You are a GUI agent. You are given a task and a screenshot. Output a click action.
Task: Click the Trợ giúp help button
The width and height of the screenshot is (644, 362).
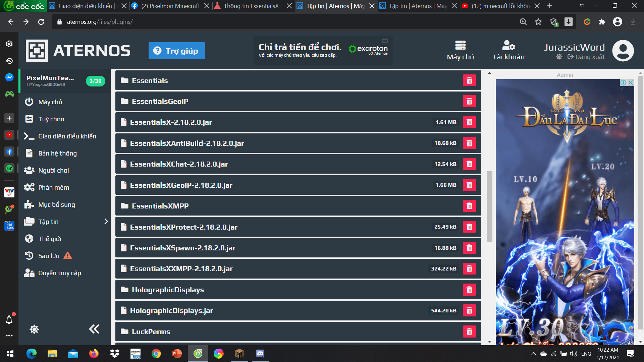pos(177,51)
